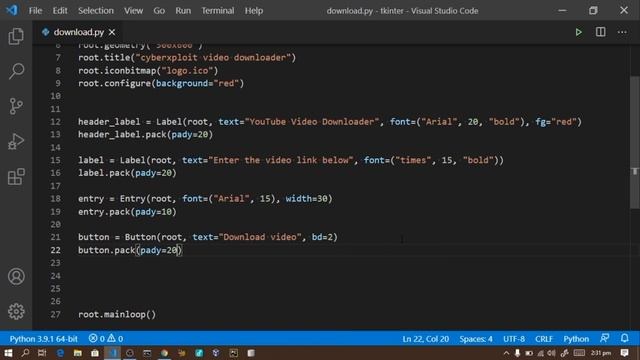Change indentation via Spaces: 4
Screen dimensions: 640x360
coord(476,339)
